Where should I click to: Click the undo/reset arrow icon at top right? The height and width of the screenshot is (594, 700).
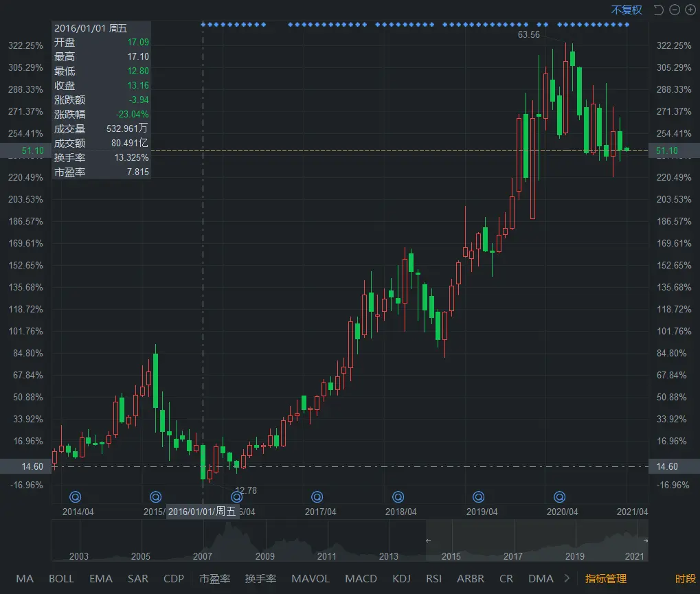(658, 10)
